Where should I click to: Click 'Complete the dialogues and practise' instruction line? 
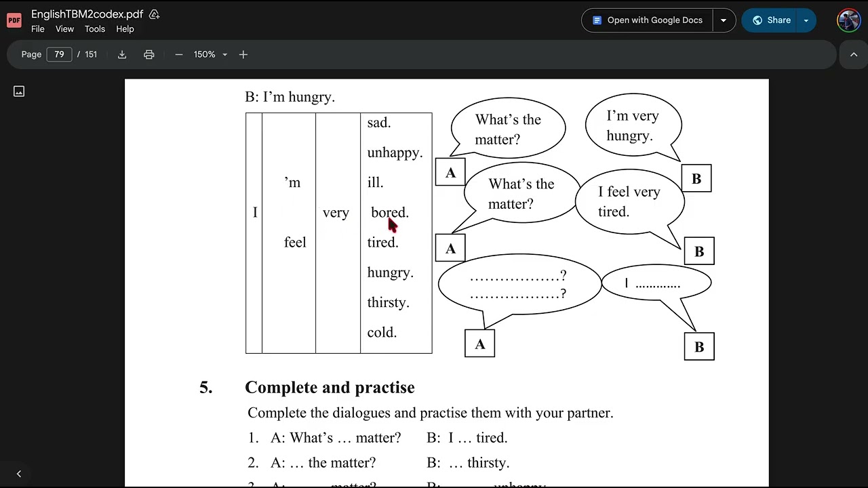click(430, 413)
